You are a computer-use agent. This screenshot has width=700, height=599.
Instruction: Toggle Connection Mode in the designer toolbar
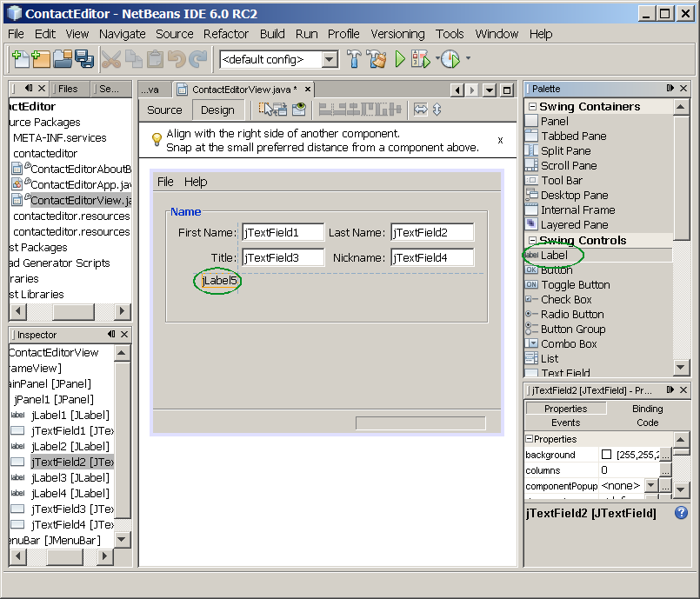(280, 110)
